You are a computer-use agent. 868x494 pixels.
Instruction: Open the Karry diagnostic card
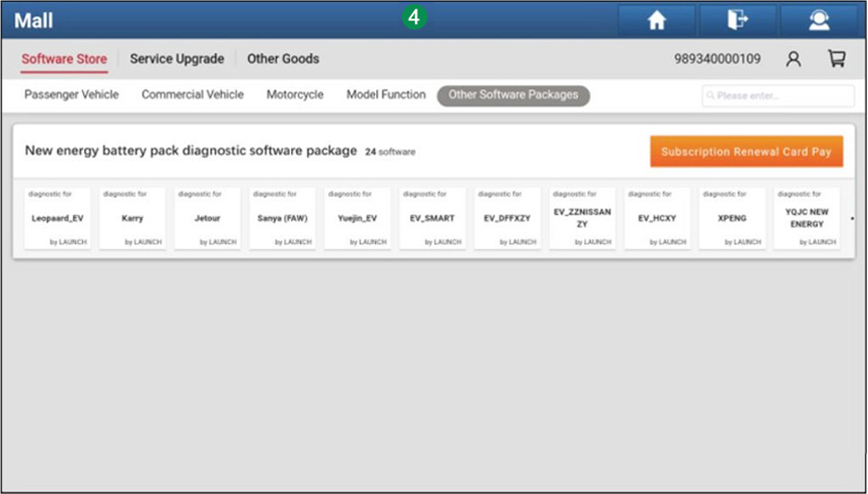click(132, 218)
